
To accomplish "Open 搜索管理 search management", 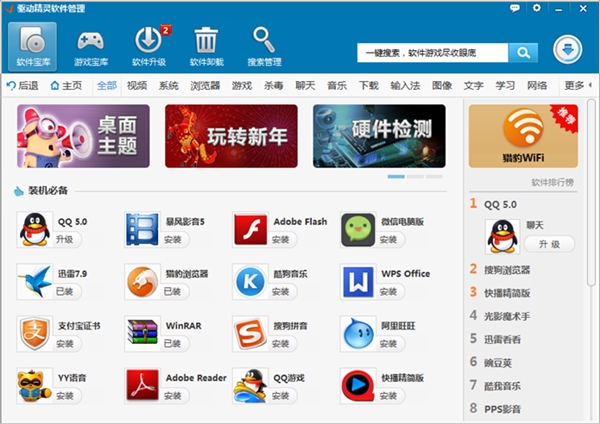I will (264, 46).
